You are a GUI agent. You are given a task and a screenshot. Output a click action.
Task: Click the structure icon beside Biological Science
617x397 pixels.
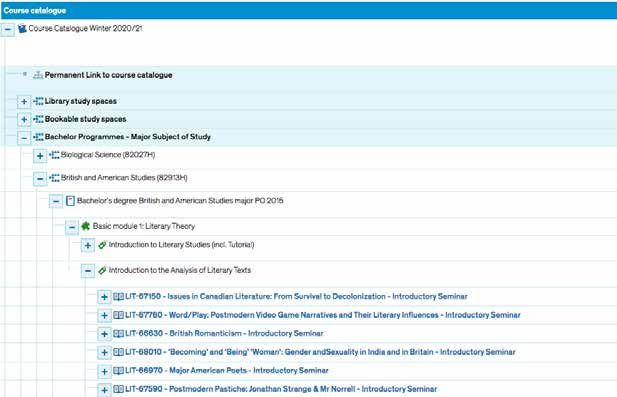(x=54, y=155)
